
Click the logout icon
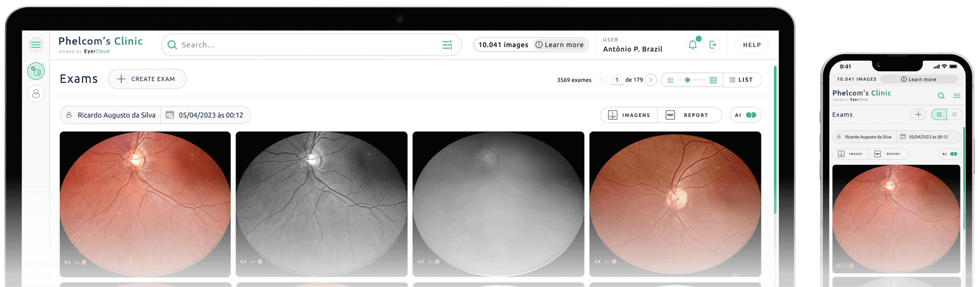click(x=713, y=45)
